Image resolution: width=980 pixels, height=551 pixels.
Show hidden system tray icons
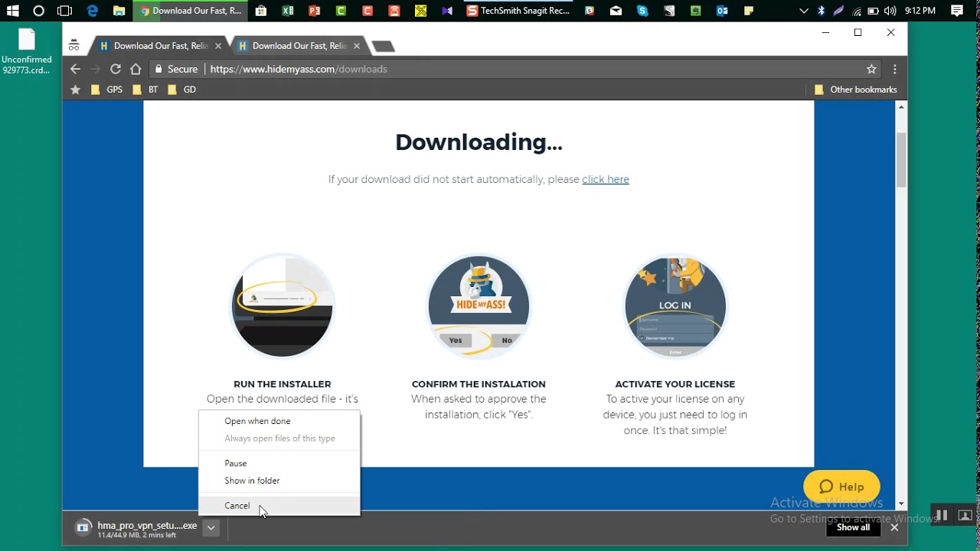tap(803, 11)
